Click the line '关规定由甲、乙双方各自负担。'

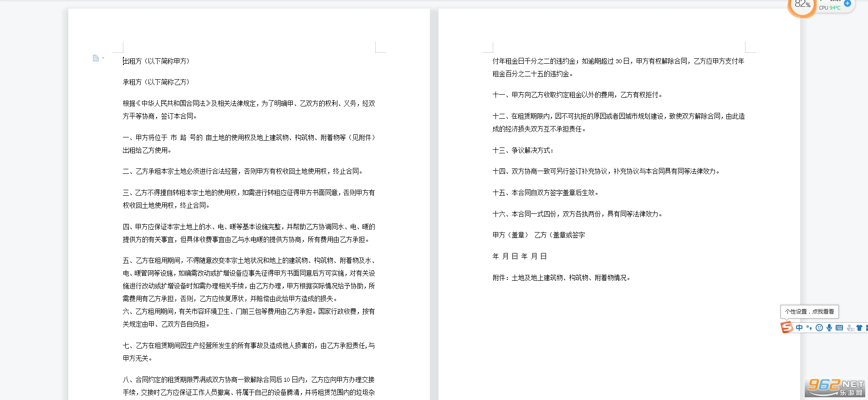click(x=166, y=324)
